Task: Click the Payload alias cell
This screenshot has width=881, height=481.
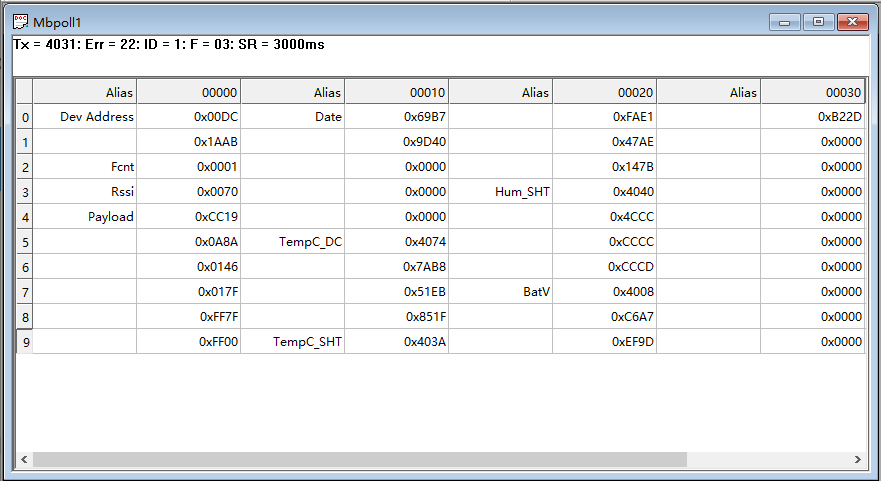Action: (x=85, y=216)
